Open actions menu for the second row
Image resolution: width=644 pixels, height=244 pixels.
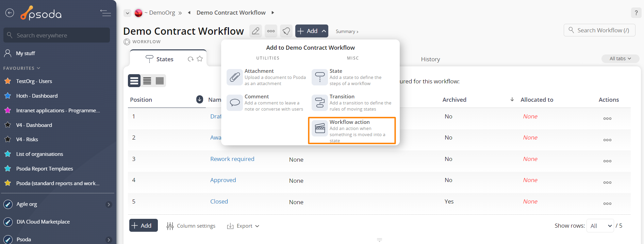click(607, 140)
